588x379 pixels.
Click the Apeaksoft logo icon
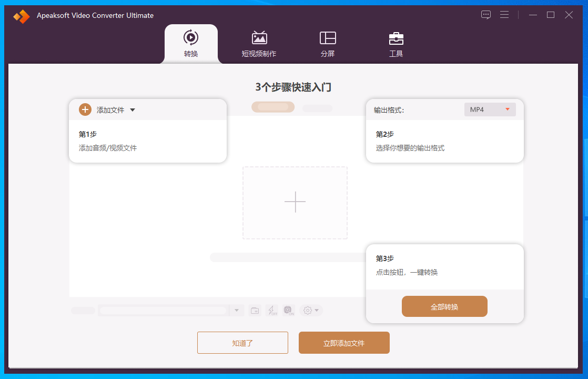(22, 16)
